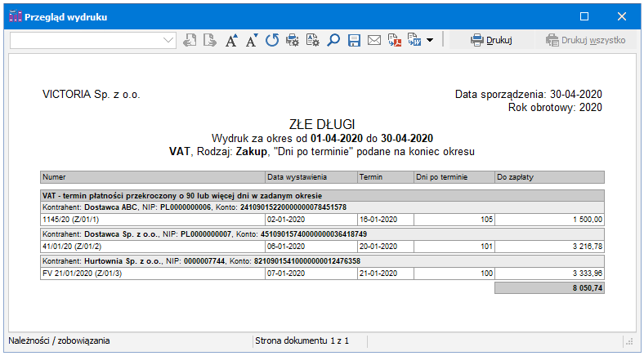Expand the export options dropdown arrow
Screen dimensions: 644x356
tap(430, 40)
